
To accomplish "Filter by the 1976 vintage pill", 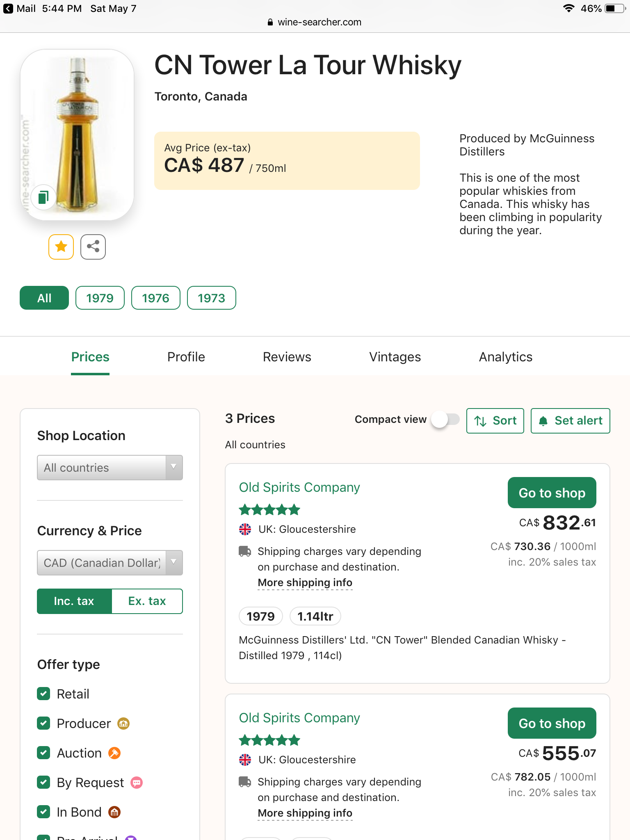I will (x=155, y=298).
